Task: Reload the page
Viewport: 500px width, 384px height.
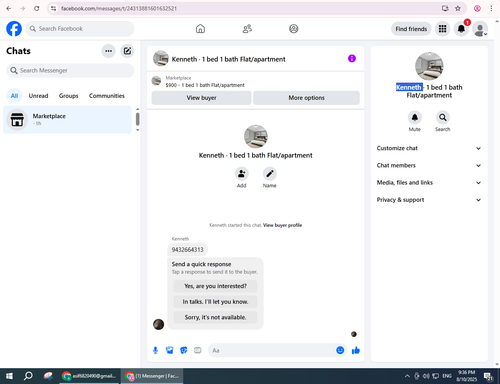Action: click(x=37, y=8)
